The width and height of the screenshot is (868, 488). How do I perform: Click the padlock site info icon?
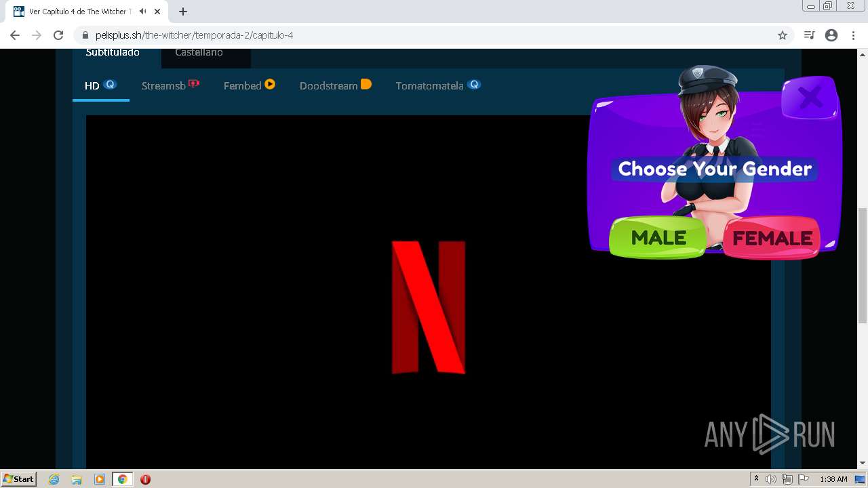point(85,35)
